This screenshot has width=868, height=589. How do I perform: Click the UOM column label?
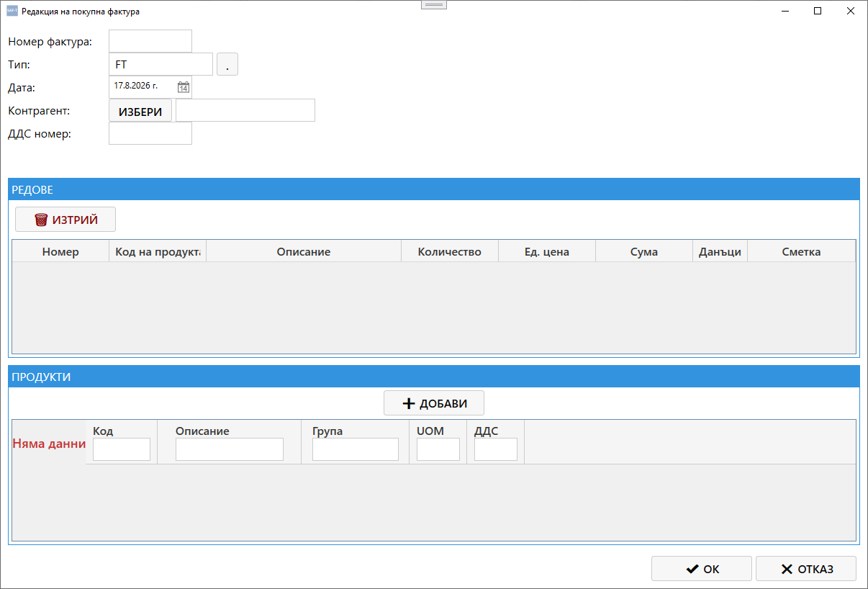[430, 431]
